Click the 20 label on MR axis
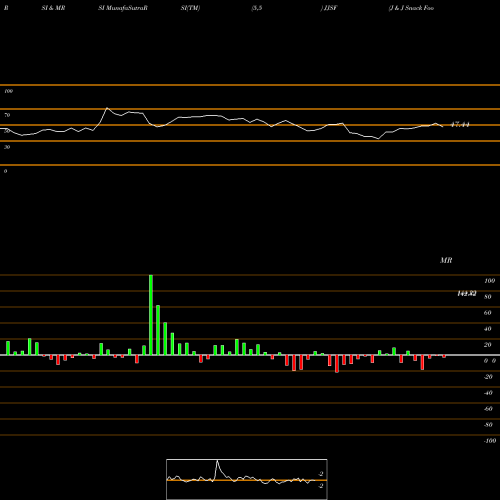 point(488,345)
